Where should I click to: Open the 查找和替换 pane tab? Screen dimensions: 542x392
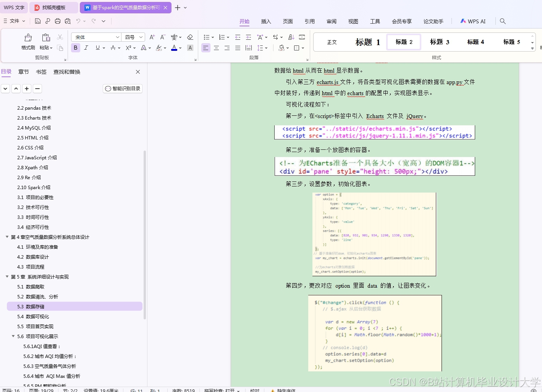[x=67, y=72]
